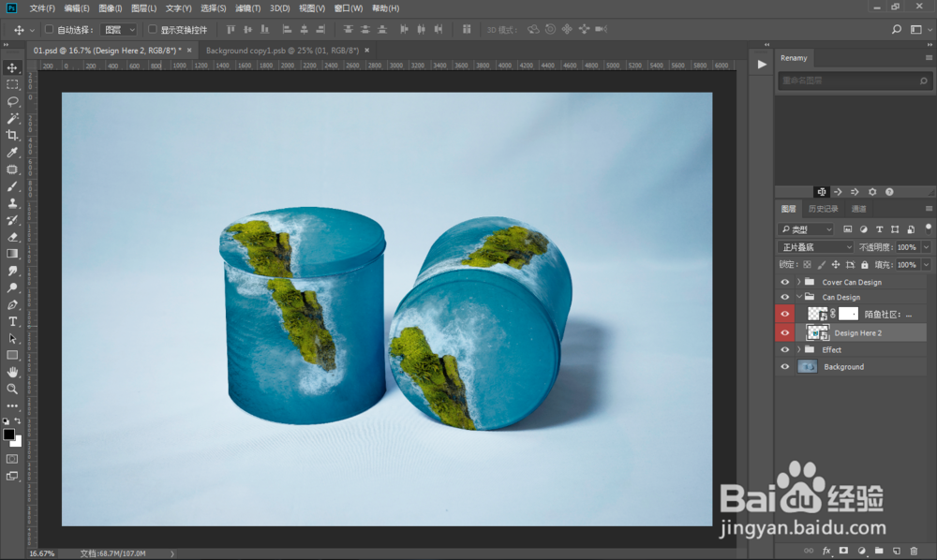Hide the Can Design group
937x560 pixels.
pyautogui.click(x=784, y=297)
